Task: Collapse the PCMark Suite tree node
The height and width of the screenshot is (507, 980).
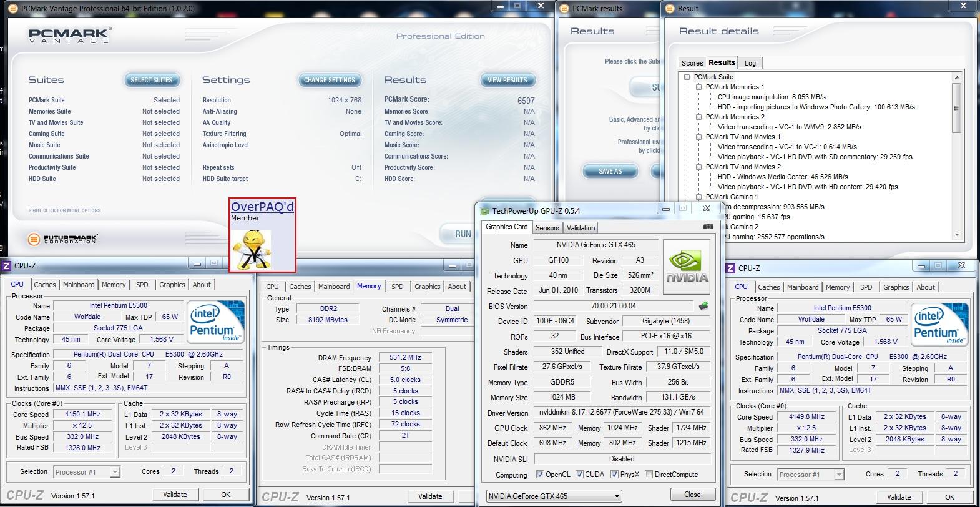Action: pos(687,77)
